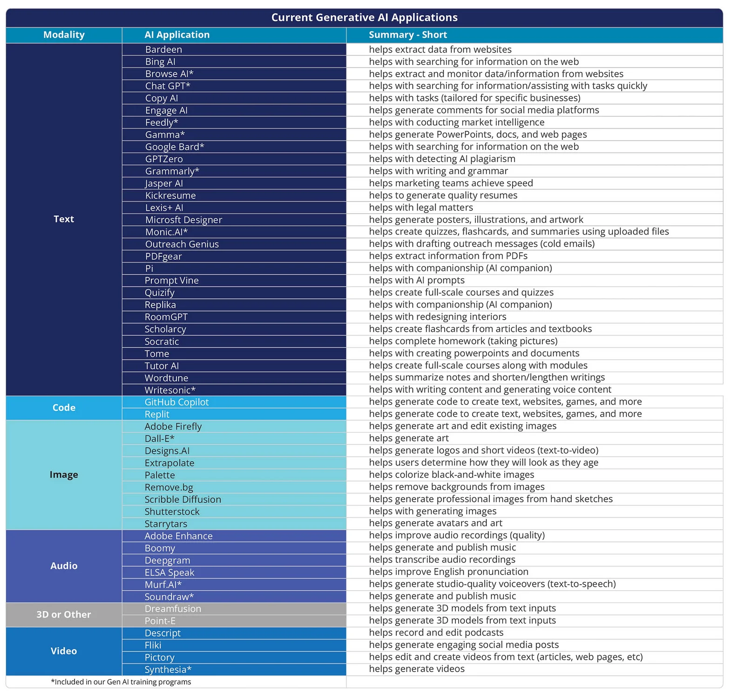Select the 'PDFgear' application cell
This screenshot has height=700, width=745.
pos(234,256)
